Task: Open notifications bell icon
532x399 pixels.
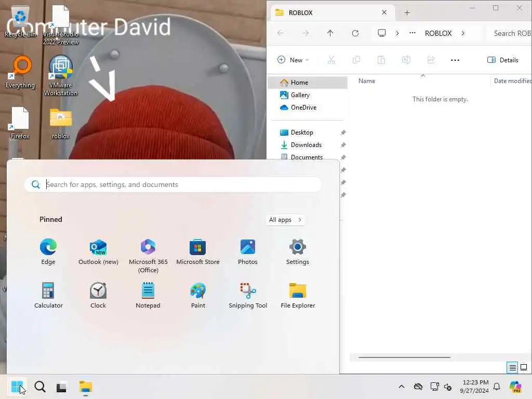Action: (x=497, y=387)
